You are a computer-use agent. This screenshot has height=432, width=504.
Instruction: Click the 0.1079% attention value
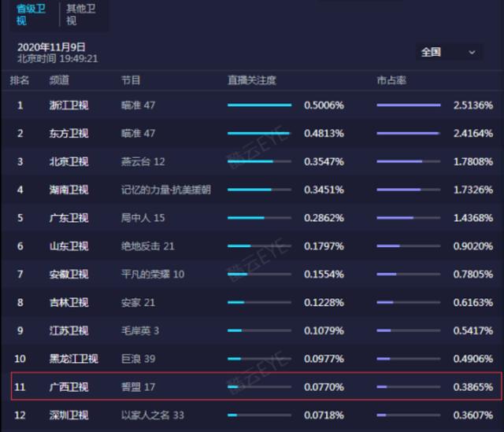pyautogui.click(x=324, y=331)
